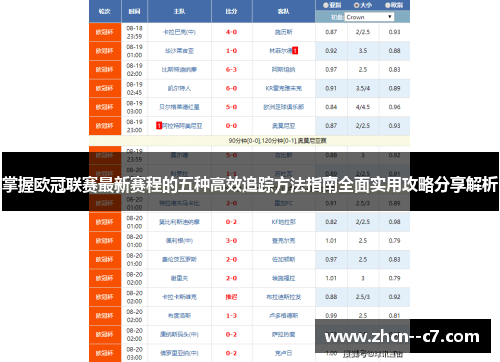Open away team 欧洲足球俱乐部 link
500x362 pixels.
point(284,107)
